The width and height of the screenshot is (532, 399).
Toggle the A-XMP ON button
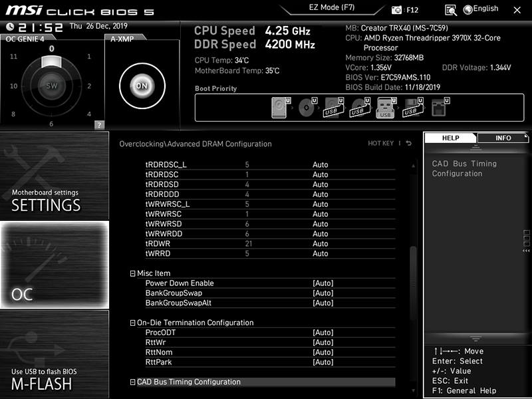(142, 86)
